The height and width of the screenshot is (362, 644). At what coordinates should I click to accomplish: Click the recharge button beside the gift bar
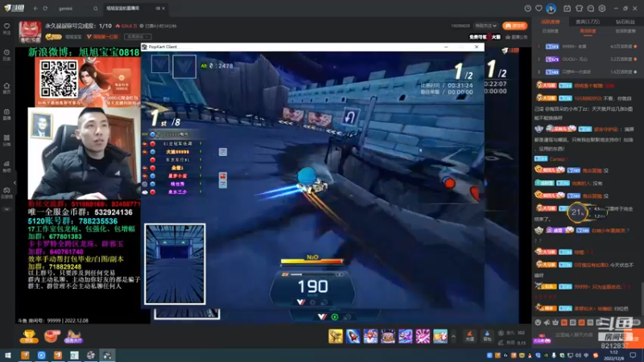point(470,336)
